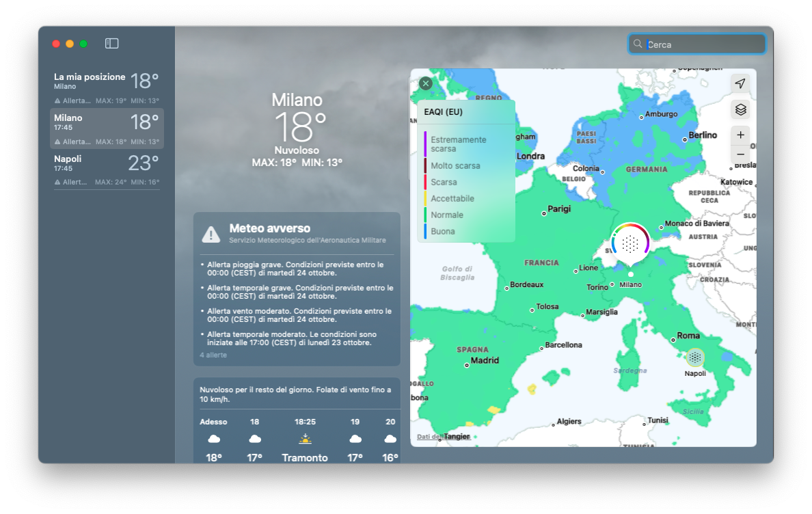The height and width of the screenshot is (514, 812).
Task: Click the Tramonto sunset icon at 18:25
Action: 305,439
